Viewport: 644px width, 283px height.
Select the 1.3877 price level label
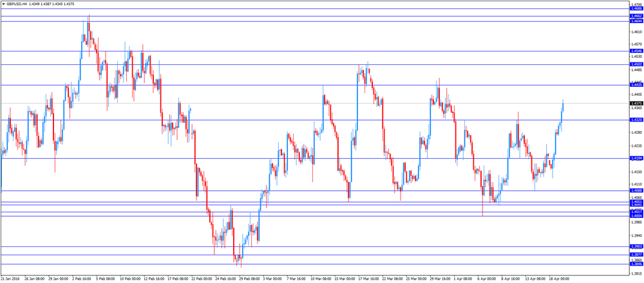(x=637, y=255)
